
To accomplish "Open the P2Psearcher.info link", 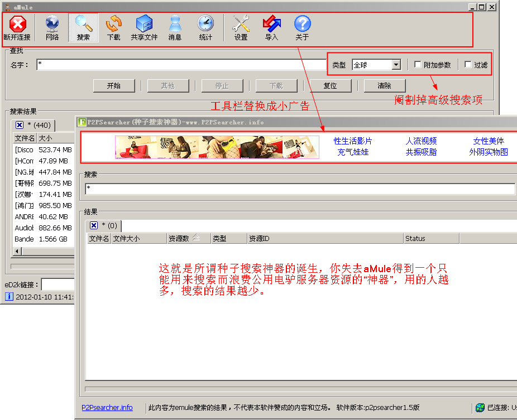I will click(x=107, y=408).
